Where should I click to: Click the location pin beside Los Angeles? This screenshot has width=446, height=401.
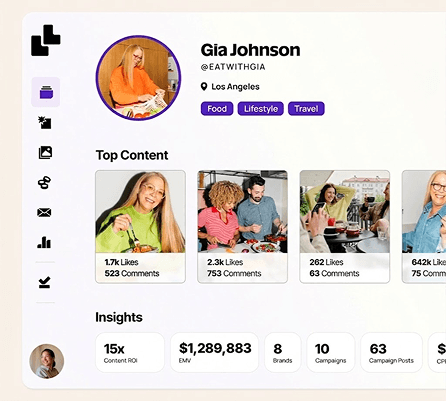pos(204,87)
